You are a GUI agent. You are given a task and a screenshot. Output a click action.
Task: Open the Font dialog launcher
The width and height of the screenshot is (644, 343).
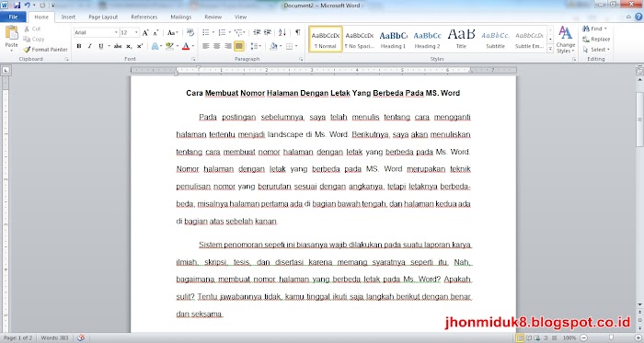coord(193,60)
